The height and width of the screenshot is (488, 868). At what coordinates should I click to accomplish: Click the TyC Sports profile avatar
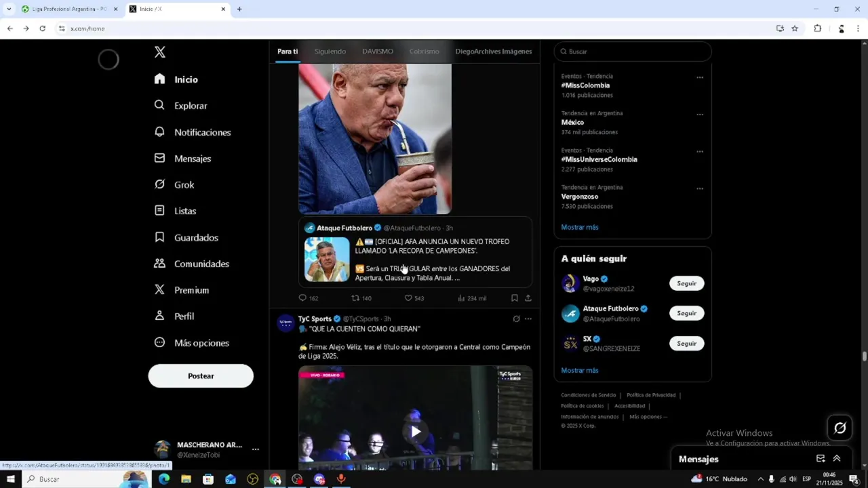[x=286, y=323]
